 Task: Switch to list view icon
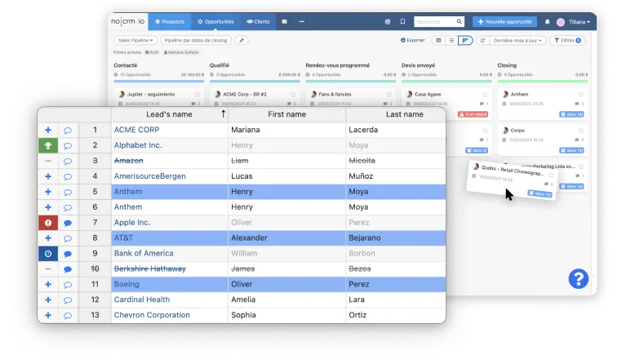[451, 40]
